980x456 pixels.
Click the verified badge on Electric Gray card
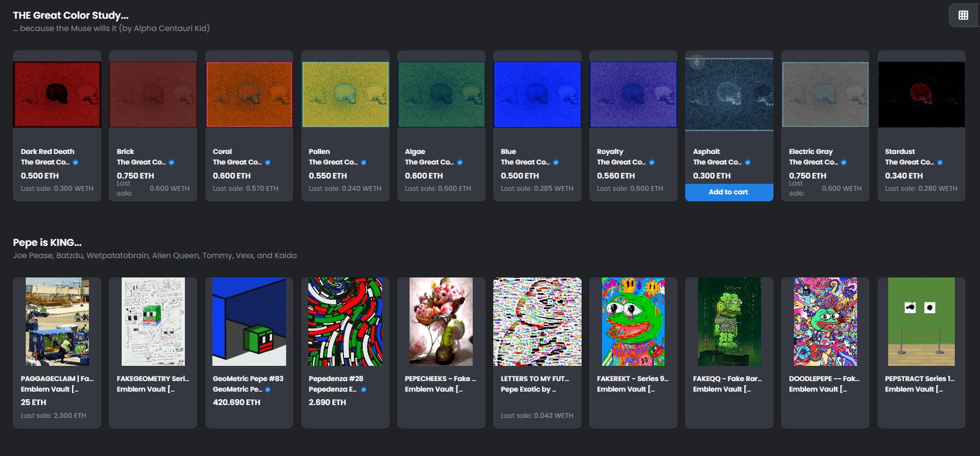click(x=844, y=163)
